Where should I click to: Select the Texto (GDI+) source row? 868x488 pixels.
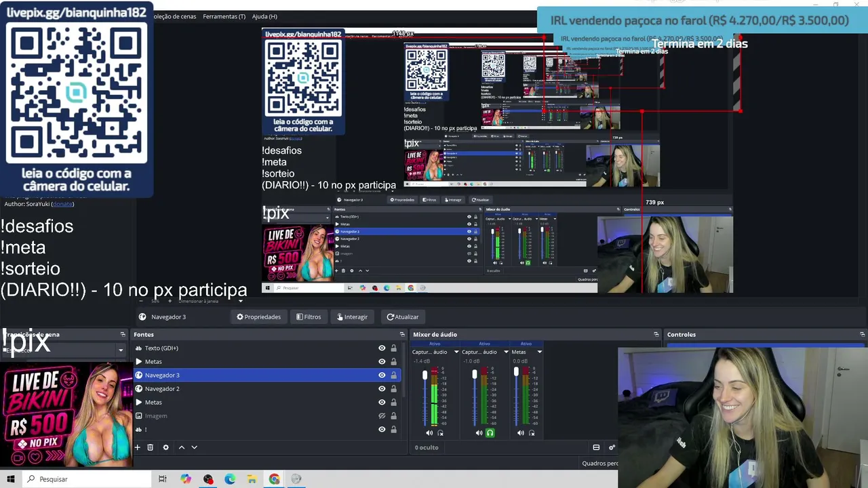[267, 348]
